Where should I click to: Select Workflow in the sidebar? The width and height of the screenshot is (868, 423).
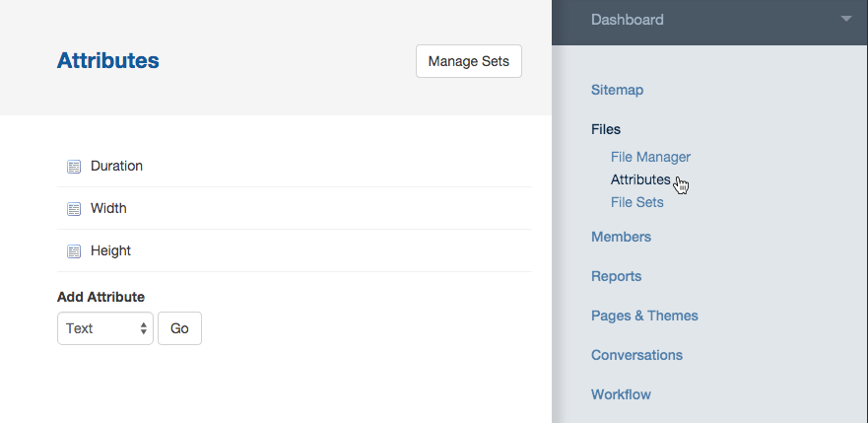click(621, 394)
